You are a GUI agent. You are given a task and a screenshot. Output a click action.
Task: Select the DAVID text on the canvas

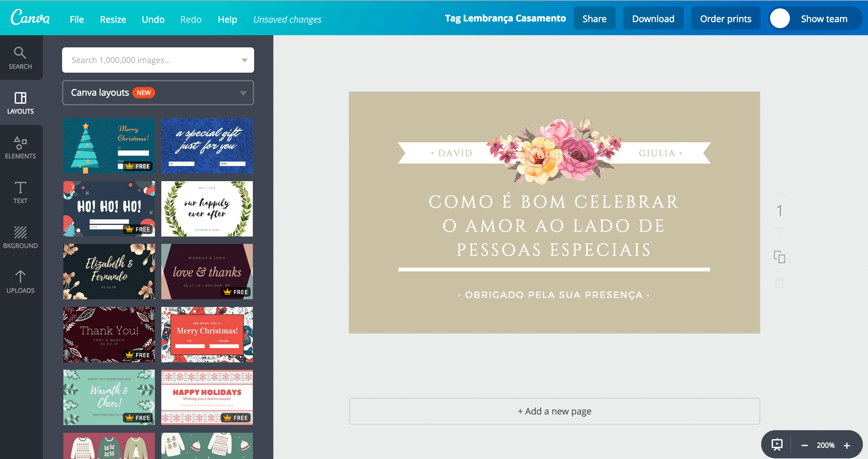452,153
